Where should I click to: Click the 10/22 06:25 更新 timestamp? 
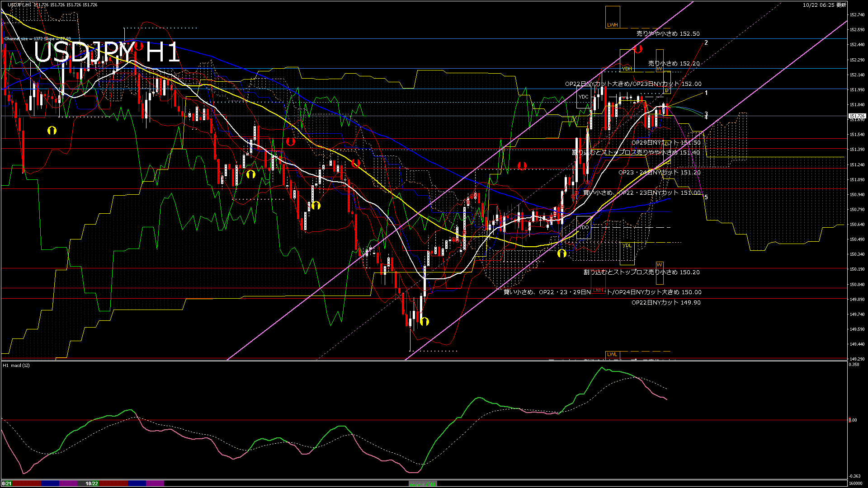tap(824, 5)
